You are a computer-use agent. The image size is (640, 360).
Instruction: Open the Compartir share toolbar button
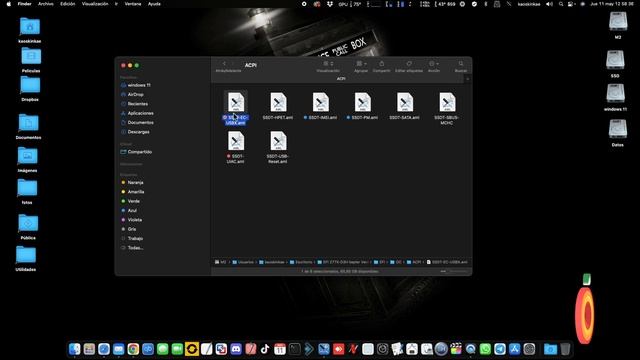(381, 64)
